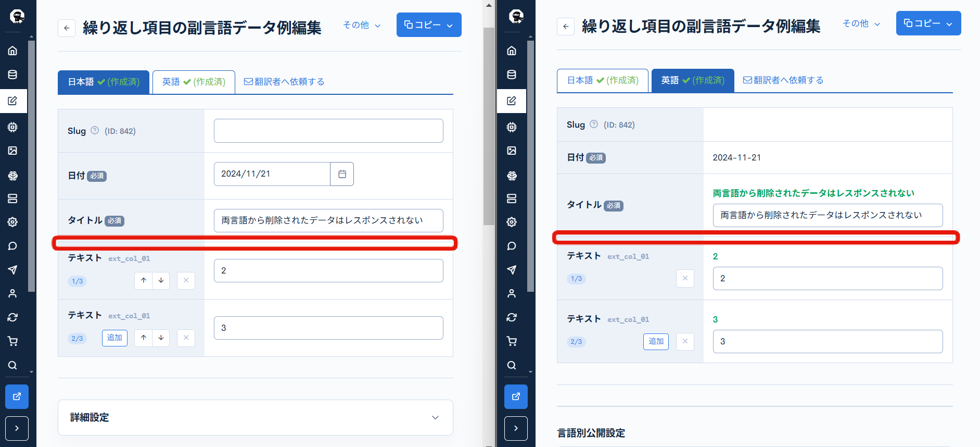Click text input containing 3 in left window
This screenshot has height=447, width=980.
click(328, 328)
